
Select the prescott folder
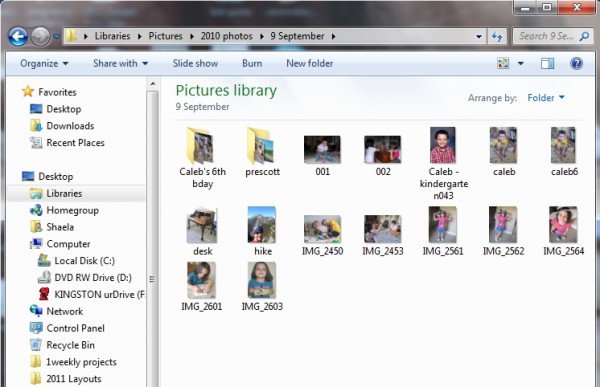[x=262, y=152]
